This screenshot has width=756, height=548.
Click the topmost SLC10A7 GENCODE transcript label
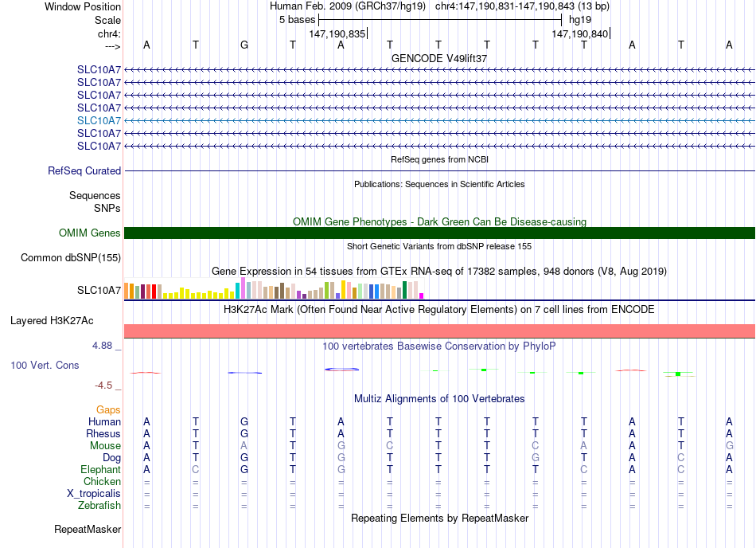[99, 69]
